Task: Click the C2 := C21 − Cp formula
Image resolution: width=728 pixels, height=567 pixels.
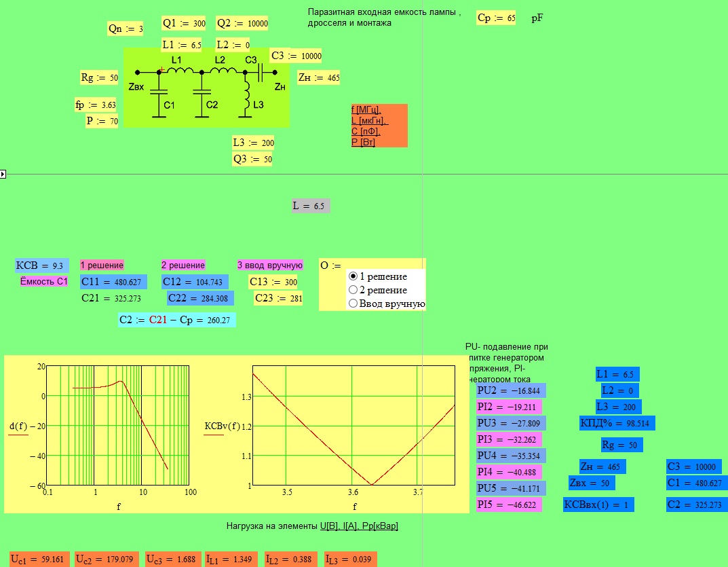Action: (177, 320)
